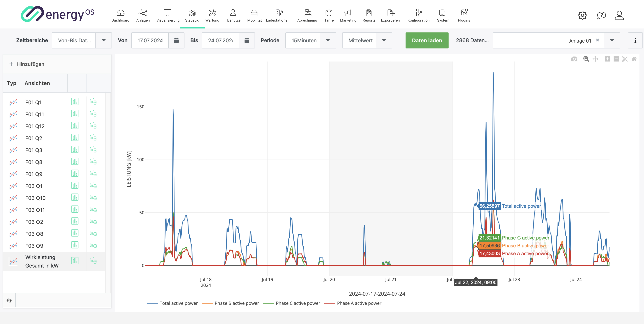This screenshot has width=644, height=324.
Task: Click the camera snapshot icon above chart
Action: click(574, 59)
